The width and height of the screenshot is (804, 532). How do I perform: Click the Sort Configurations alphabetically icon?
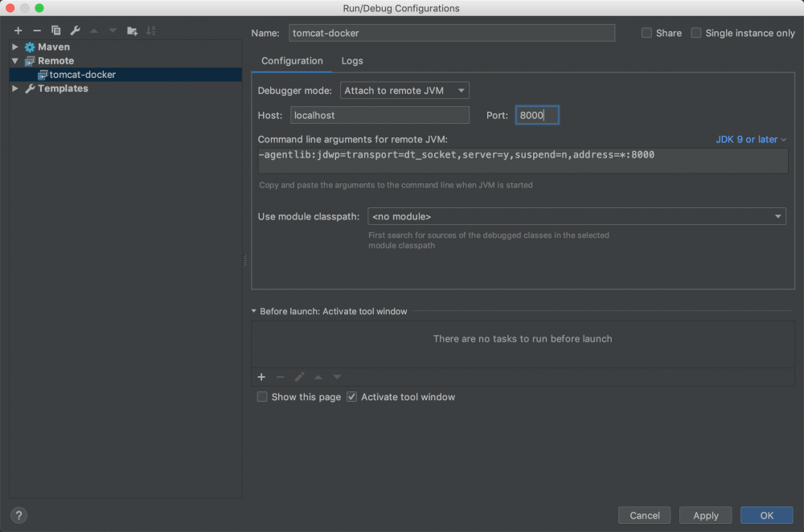(x=150, y=31)
